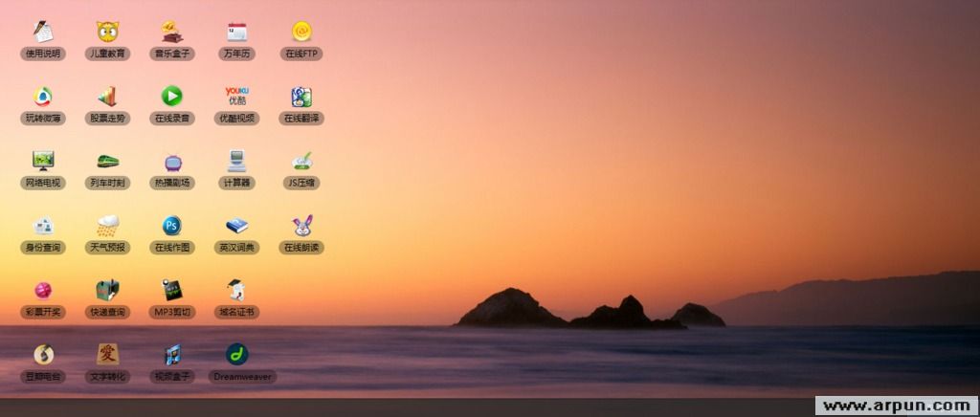Launch the 儿童教育 cat icon
Viewport: 980px width, 417px height.
click(x=107, y=33)
